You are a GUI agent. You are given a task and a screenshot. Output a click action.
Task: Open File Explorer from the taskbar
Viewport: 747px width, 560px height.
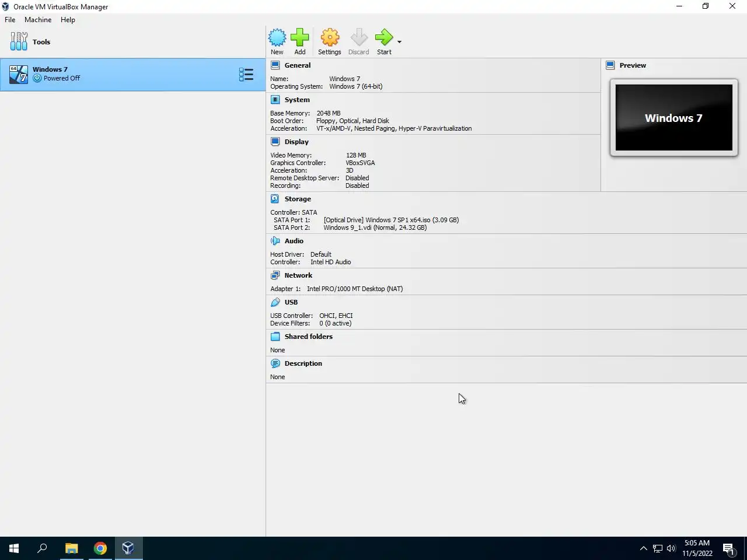tap(72, 548)
